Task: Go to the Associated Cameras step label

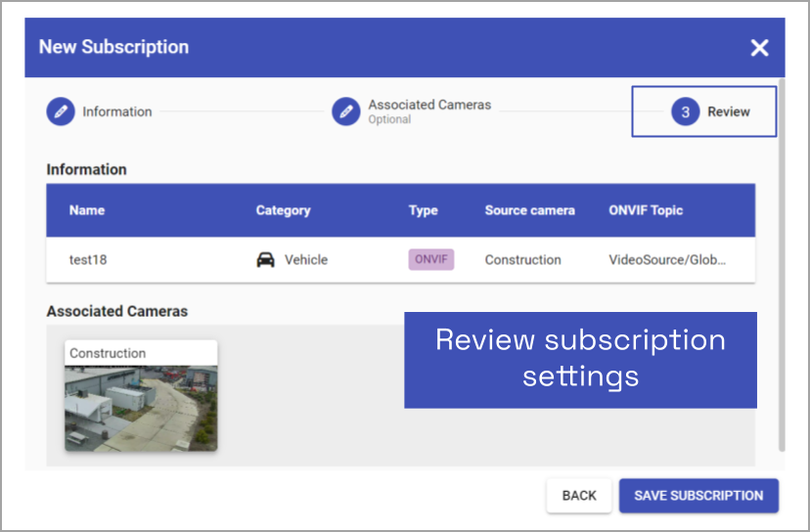Action: click(x=429, y=105)
